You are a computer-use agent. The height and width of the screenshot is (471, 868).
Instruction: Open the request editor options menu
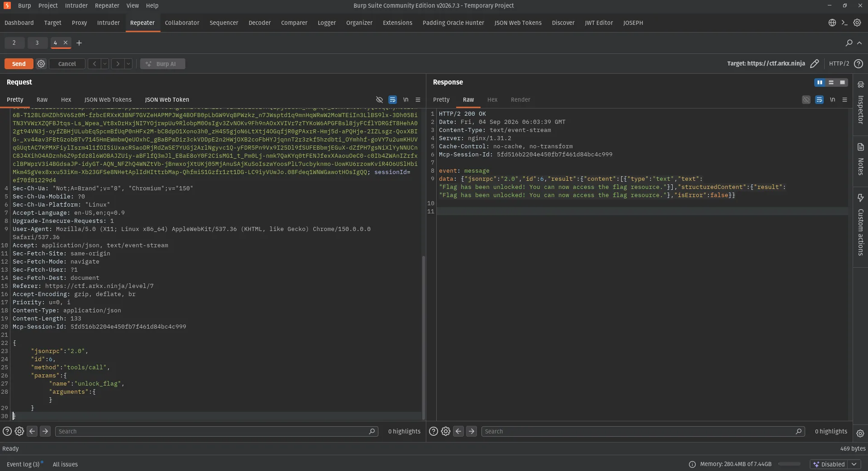(418, 99)
